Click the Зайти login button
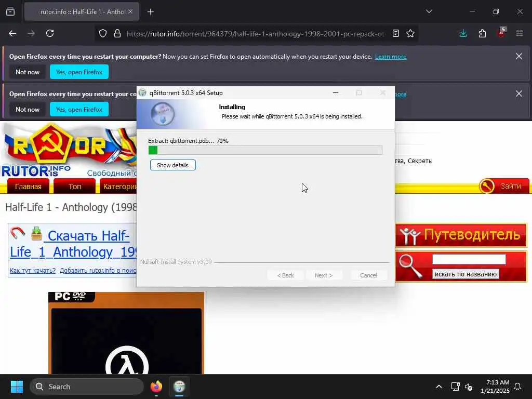Screen dimensions: 532x399 tap(504, 186)
